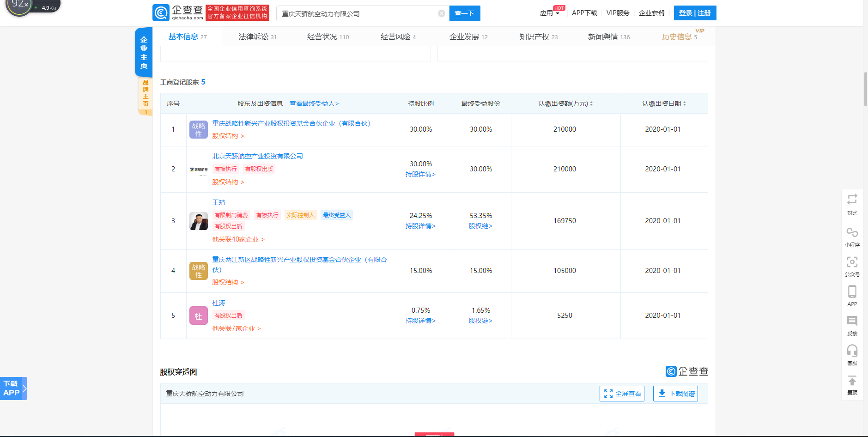Screen dimensions: 868x437
Task: Click the 公众号 official account icon
Action: [852, 262]
